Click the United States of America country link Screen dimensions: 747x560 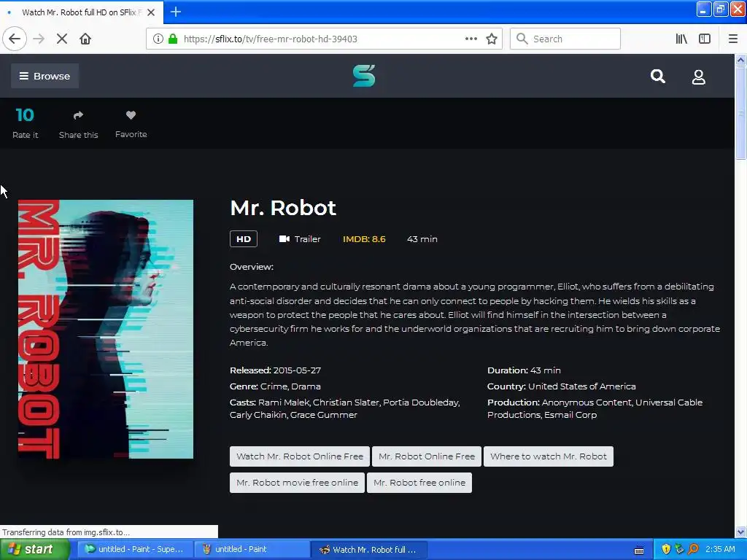click(x=581, y=386)
